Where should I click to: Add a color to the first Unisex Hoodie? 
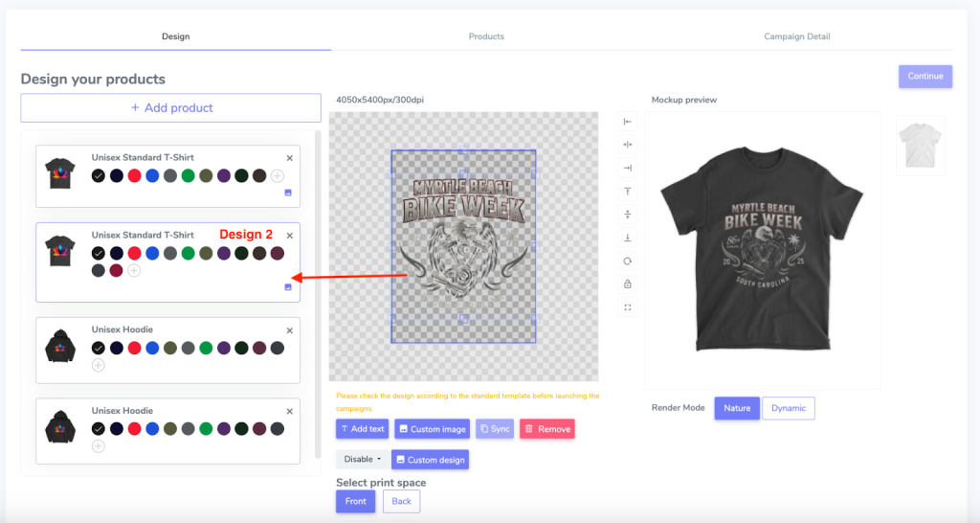pyautogui.click(x=99, y=365)
